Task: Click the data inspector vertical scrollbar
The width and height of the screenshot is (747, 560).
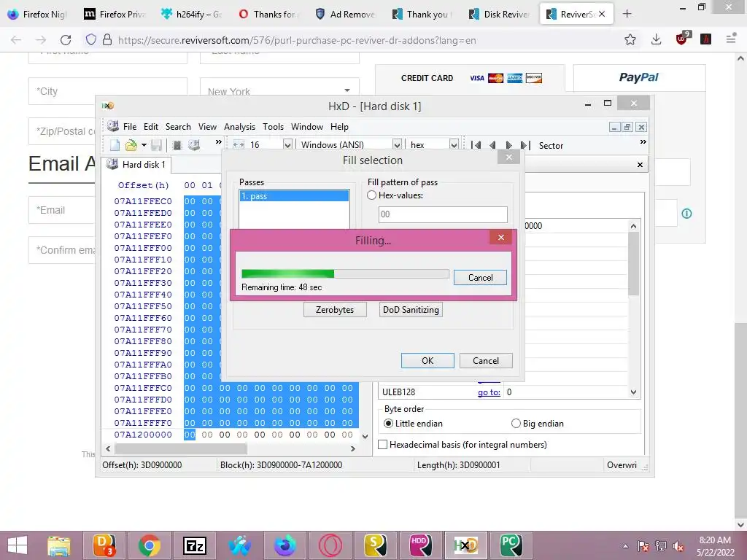Action: 634,309
